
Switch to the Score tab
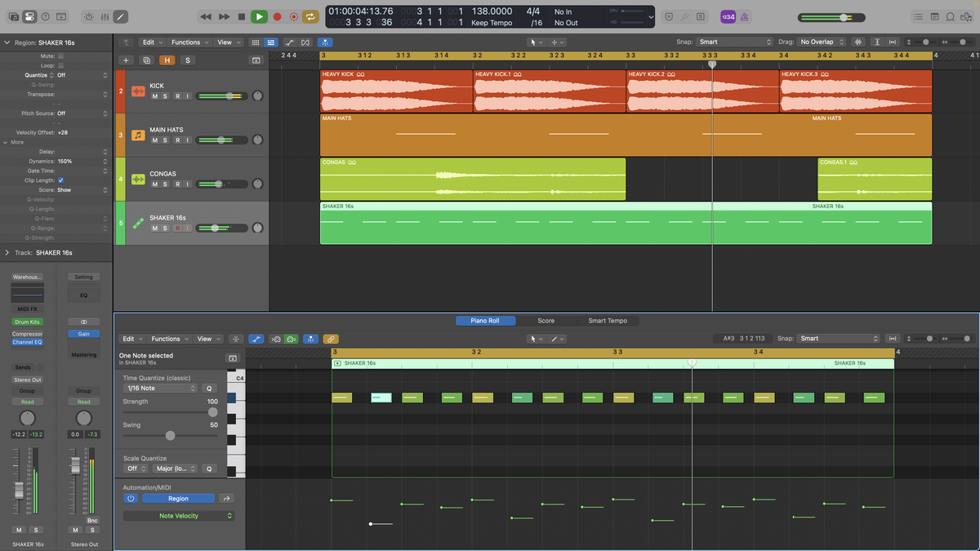[546, 321]
